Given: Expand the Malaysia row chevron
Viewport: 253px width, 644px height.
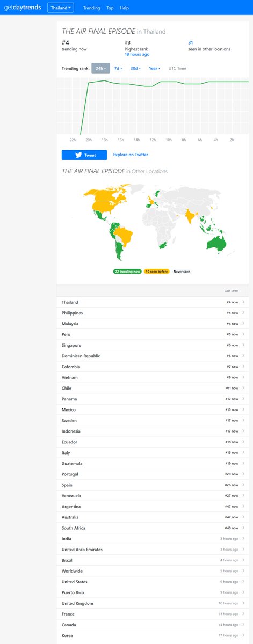Looking at the screenshot, I should [243, 324].
